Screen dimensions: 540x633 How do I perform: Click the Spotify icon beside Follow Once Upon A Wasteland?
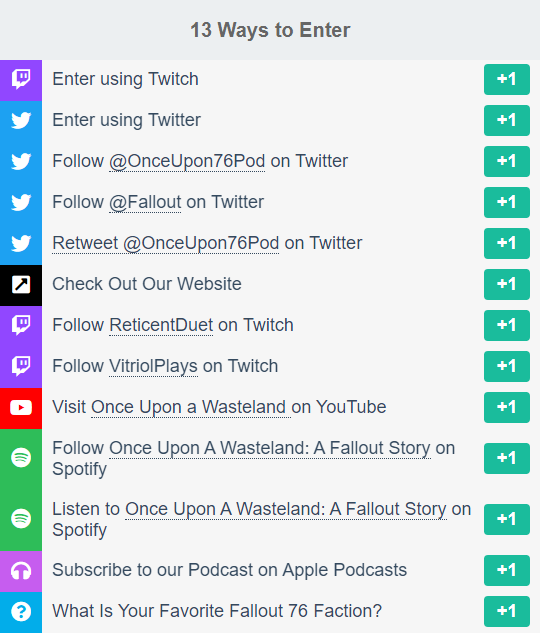tap(21, 458)
